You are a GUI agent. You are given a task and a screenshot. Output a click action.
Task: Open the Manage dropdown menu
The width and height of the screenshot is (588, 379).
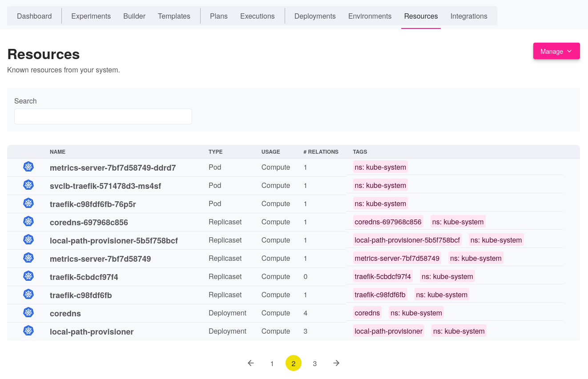pyautogui.click(x=556, y=51)
